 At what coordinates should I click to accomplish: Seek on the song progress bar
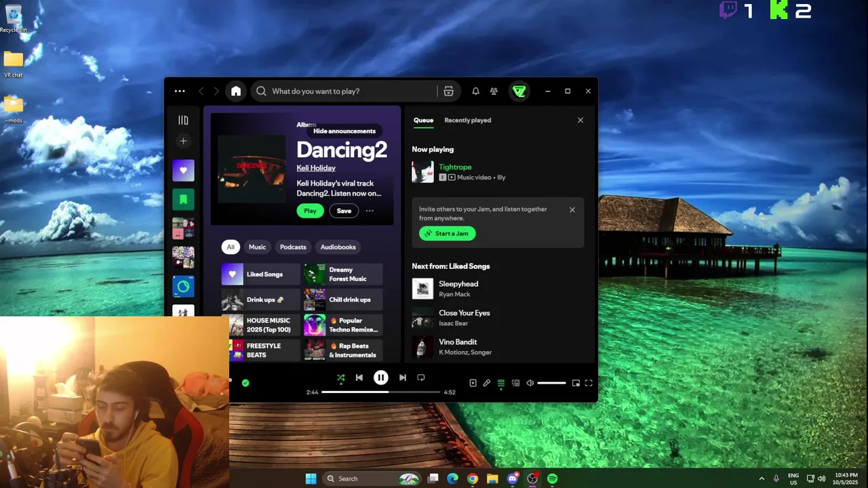[380, 392]
